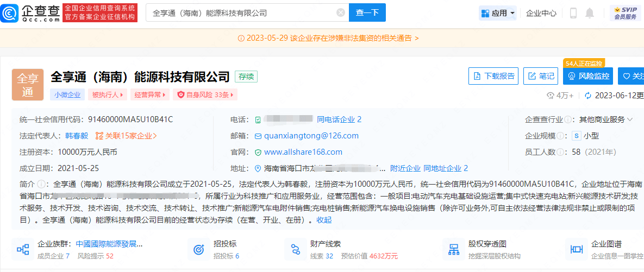Open 关联15家企业 link

click(126, 135)
